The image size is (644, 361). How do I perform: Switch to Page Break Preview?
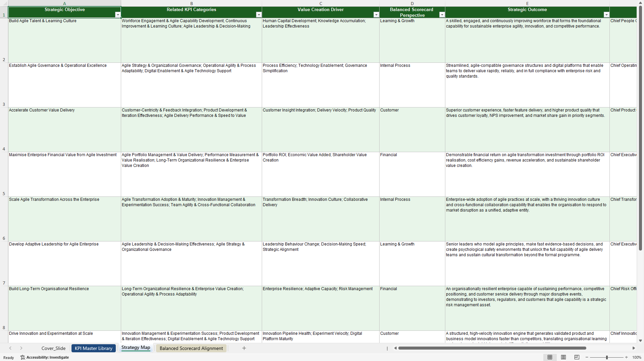(577, 357)
